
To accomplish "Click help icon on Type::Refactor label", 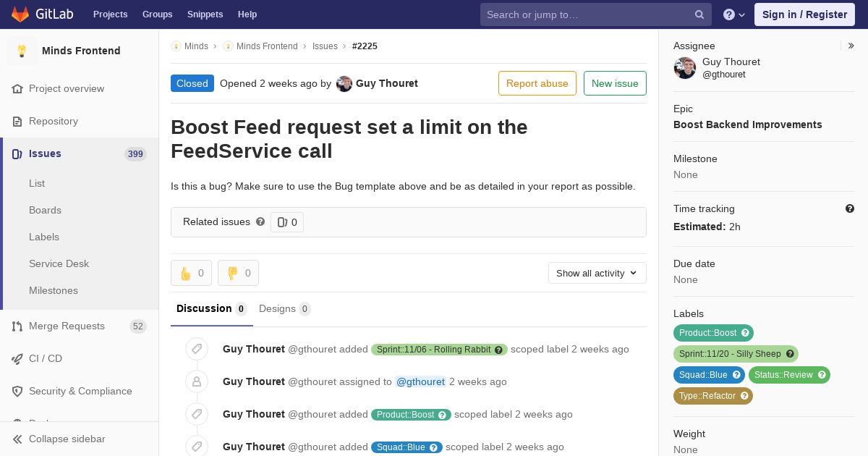I will tap(744, 396).
